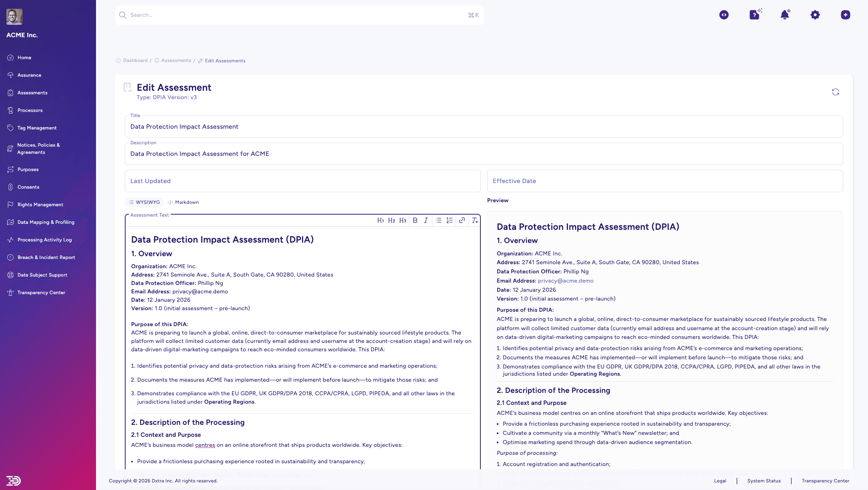Open the code embed icon top right
The image size is (868, 490).
pos(724,15)
